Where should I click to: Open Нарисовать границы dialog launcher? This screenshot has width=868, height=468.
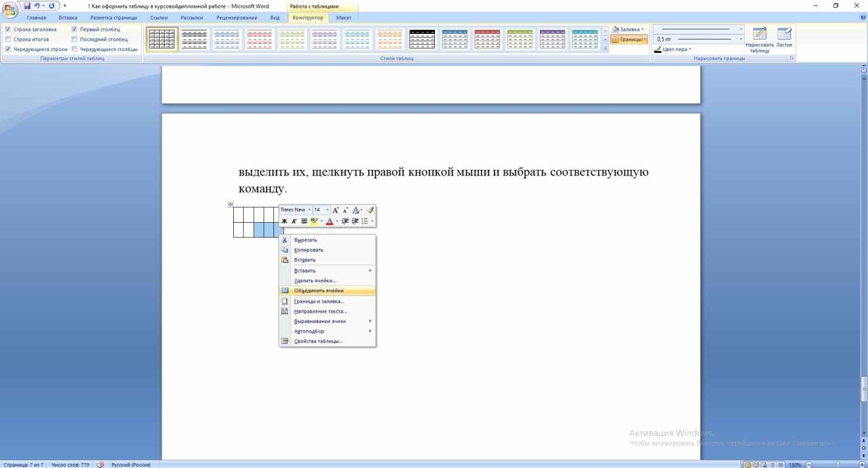click(x=791, y=58)
